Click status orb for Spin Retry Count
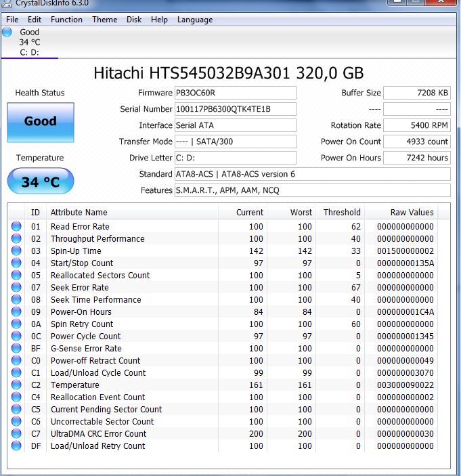The image size is (461, 476). pyautogui.click(x=16, y=324)
